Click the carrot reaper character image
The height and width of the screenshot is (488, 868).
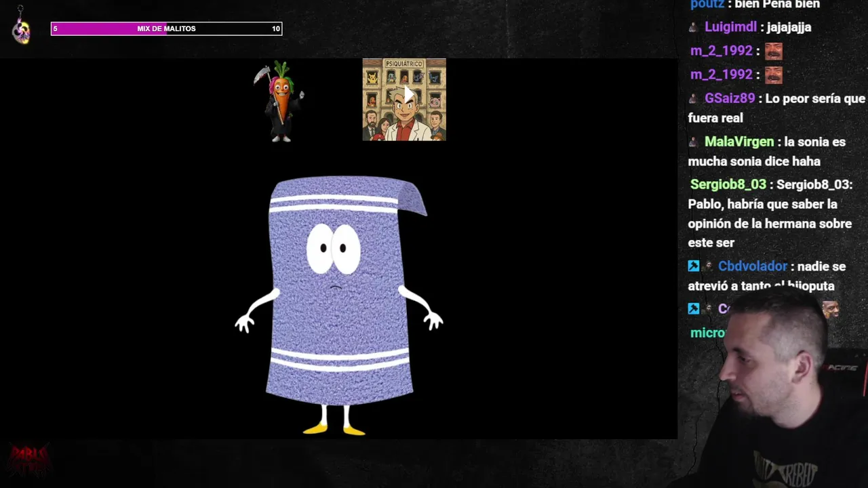click(279, 101)
